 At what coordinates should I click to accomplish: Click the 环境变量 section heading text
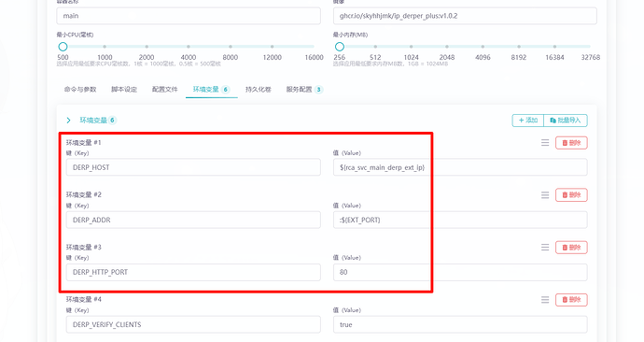pyautogui.click(x=93, y=120)
